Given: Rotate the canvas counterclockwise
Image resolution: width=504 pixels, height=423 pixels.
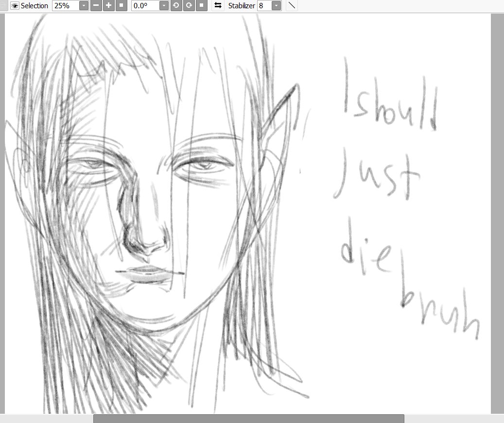Looking at the screenshot, I should [x=176, y=5].
